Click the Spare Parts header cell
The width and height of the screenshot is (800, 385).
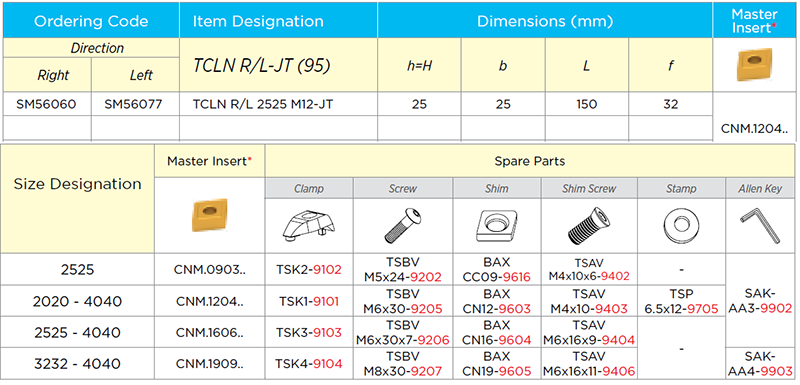click(x=530, y=161)
